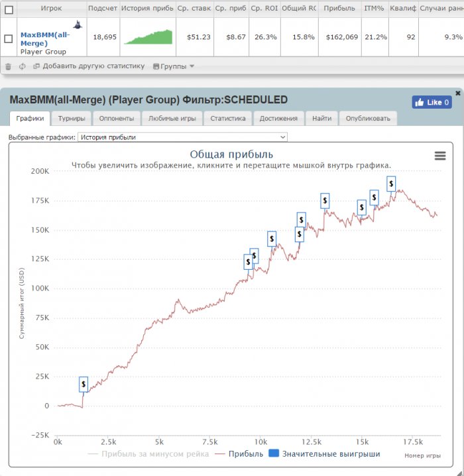
Task: Toggle the 'Значительные выигрыши' legend item
Action: pos(324,454)
